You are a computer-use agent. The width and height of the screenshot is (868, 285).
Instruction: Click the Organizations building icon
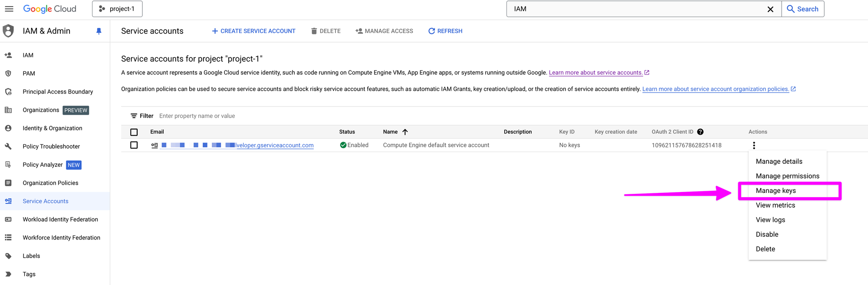pos(8,110)
